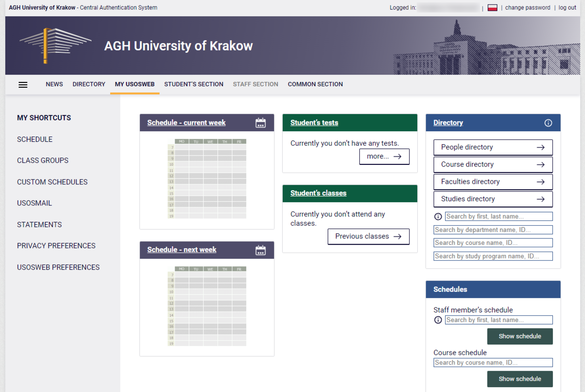
Task: Open the Student's Section tab
Action: tap(194, 84)
